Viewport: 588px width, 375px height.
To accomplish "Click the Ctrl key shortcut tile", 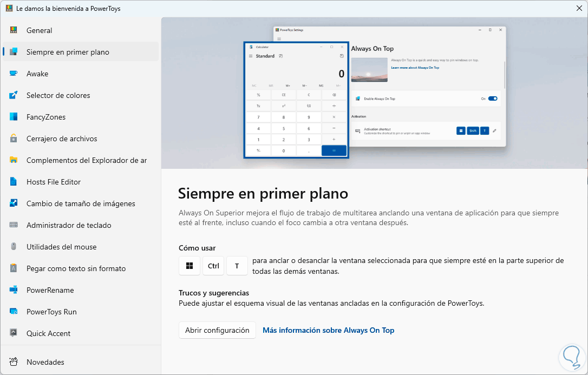I will coord(213,266).
